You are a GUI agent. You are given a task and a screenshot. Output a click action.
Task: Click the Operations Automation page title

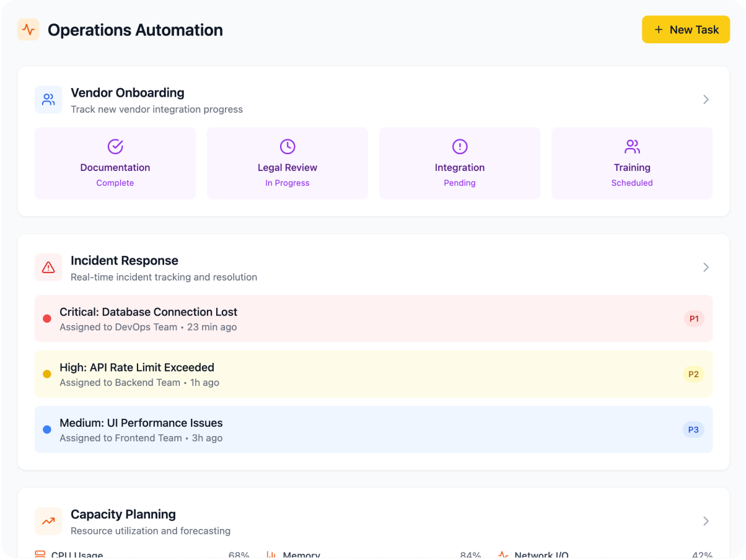pos(135,30)
